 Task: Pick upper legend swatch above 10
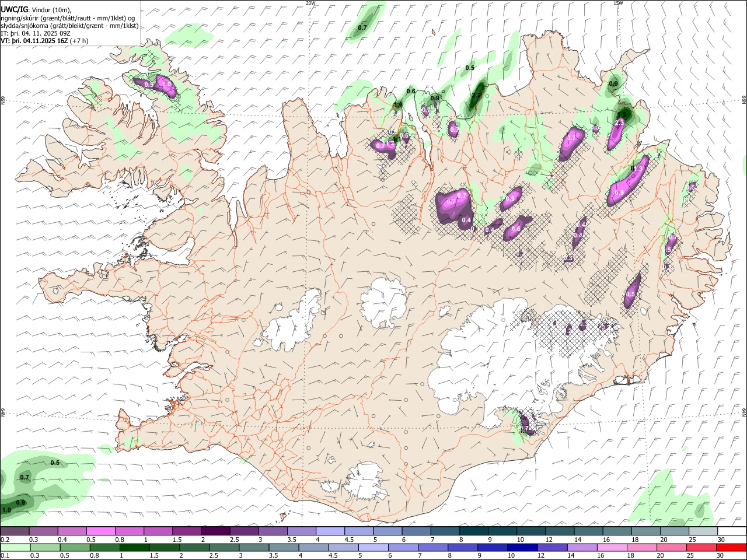tap(530, 531)
